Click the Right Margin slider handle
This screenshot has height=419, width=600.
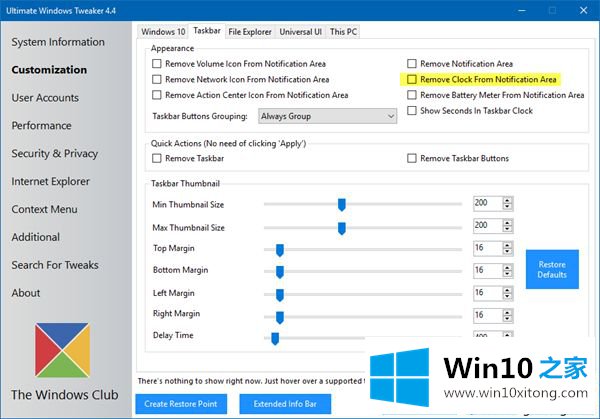coord(280,318)
